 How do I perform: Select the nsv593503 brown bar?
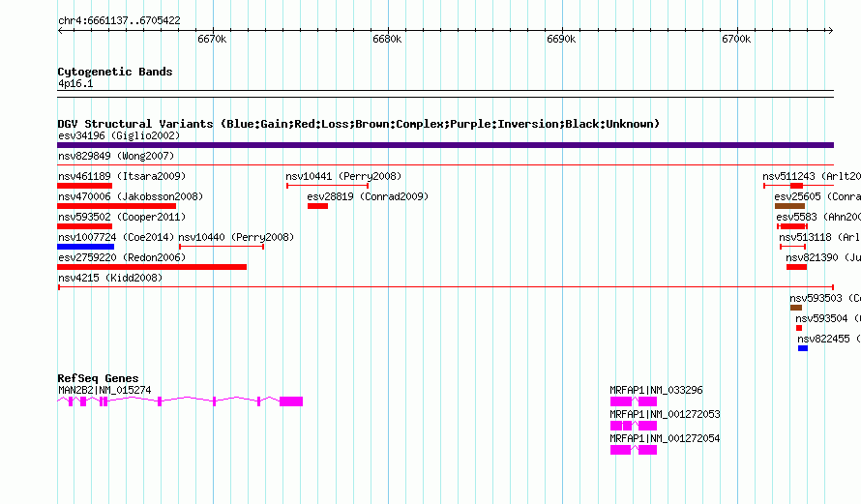(x=795, y=308)
